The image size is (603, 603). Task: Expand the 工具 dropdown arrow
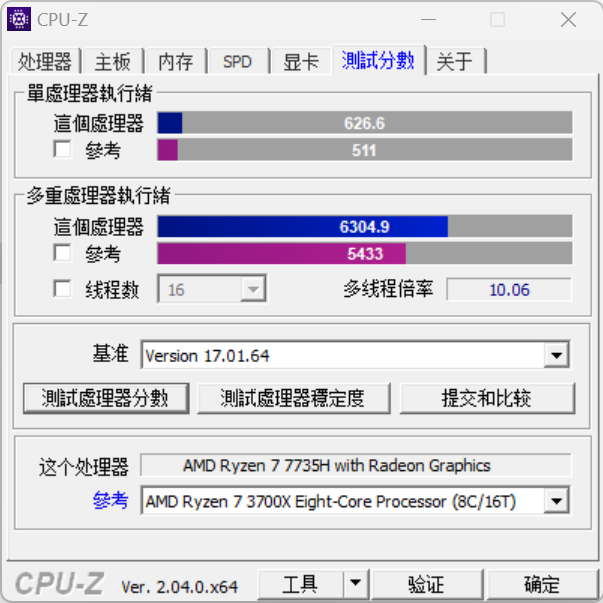click(x=355, y=584)
